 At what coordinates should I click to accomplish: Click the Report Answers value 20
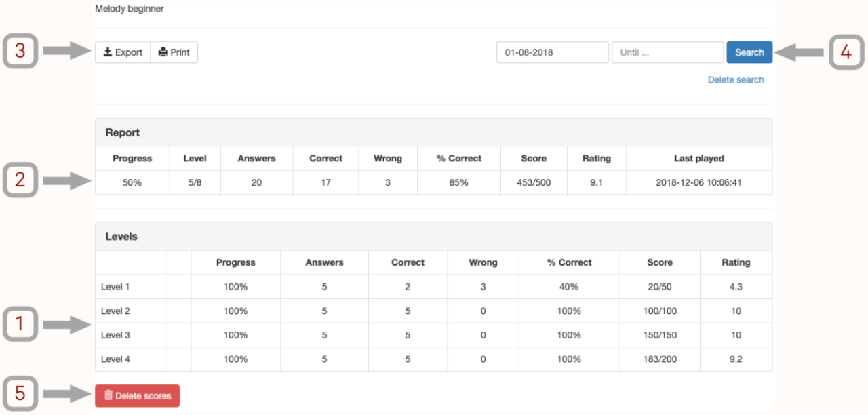(256, 182)
